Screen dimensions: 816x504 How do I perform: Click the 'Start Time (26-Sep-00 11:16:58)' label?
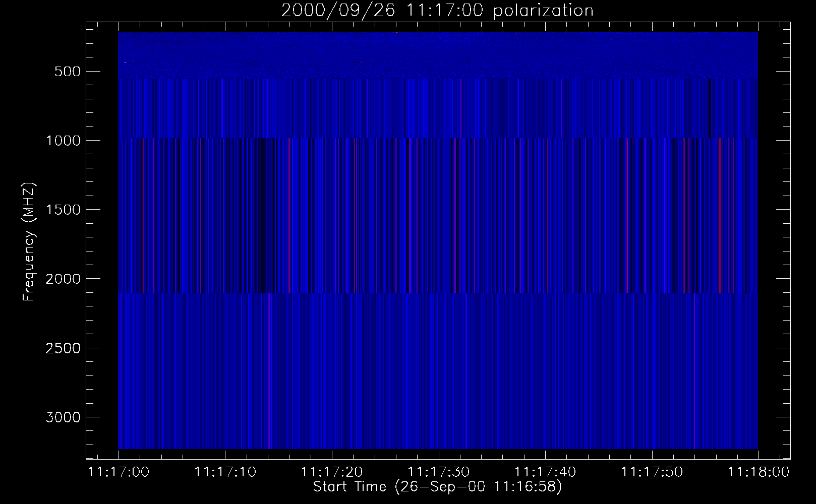(x=437, y=487)
